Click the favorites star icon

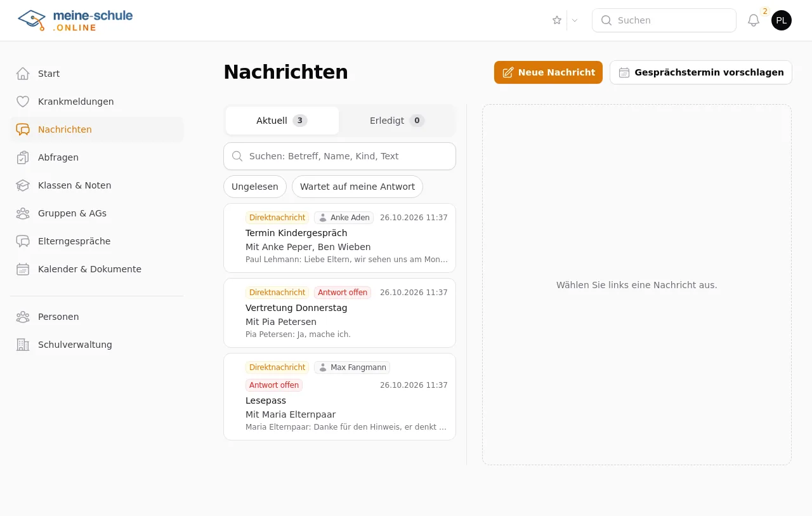coord(557,20)
